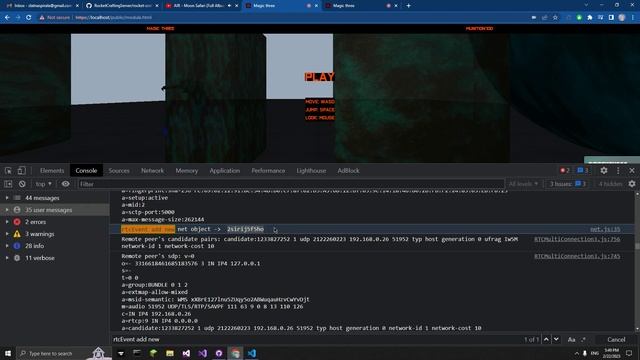Open the Lighthouse tab
The height and width of the screenshot is (360, 640).
click(311, 171)
